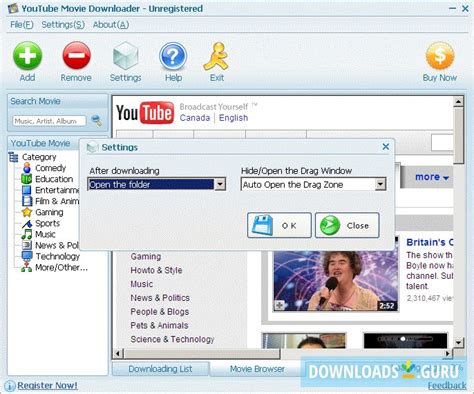This screenshot has height=394, width=474.
Task: Select the Comedy category icon
Action: 27,168
